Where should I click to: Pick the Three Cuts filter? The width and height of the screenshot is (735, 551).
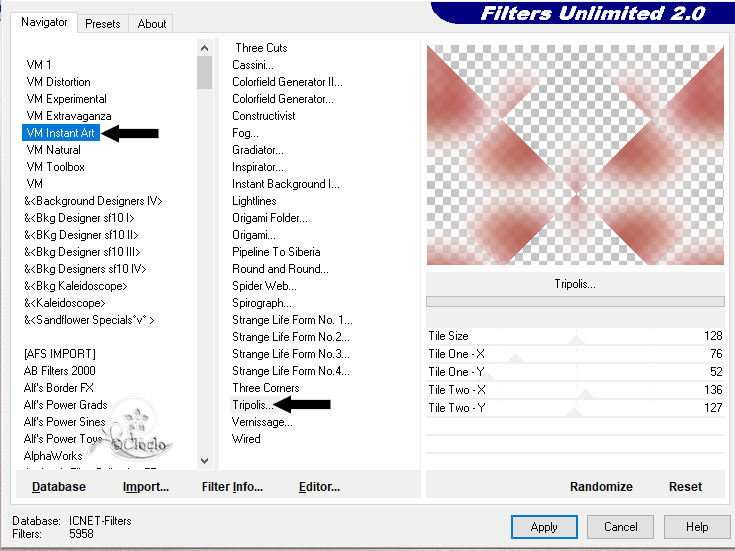[x=261, y=48]
